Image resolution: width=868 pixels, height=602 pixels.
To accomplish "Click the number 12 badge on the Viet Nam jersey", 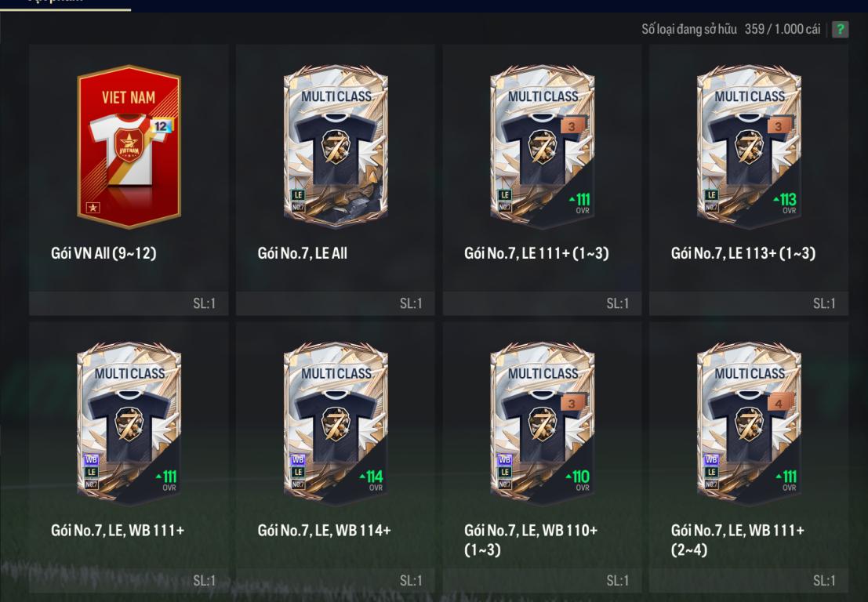I will click(161, 126).
